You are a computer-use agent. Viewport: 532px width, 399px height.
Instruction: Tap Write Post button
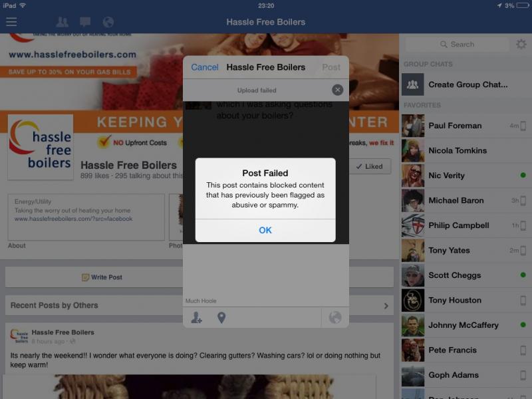[102, 277]
